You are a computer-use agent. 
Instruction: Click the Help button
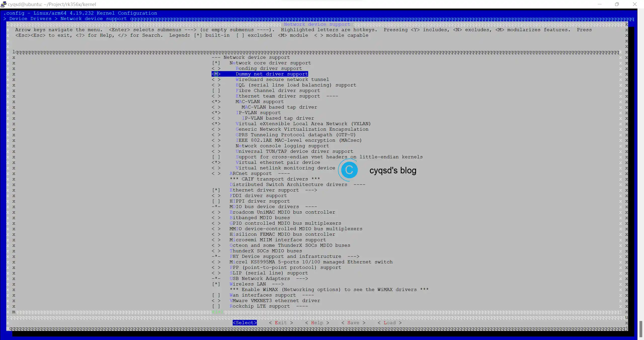coord(317,323)
